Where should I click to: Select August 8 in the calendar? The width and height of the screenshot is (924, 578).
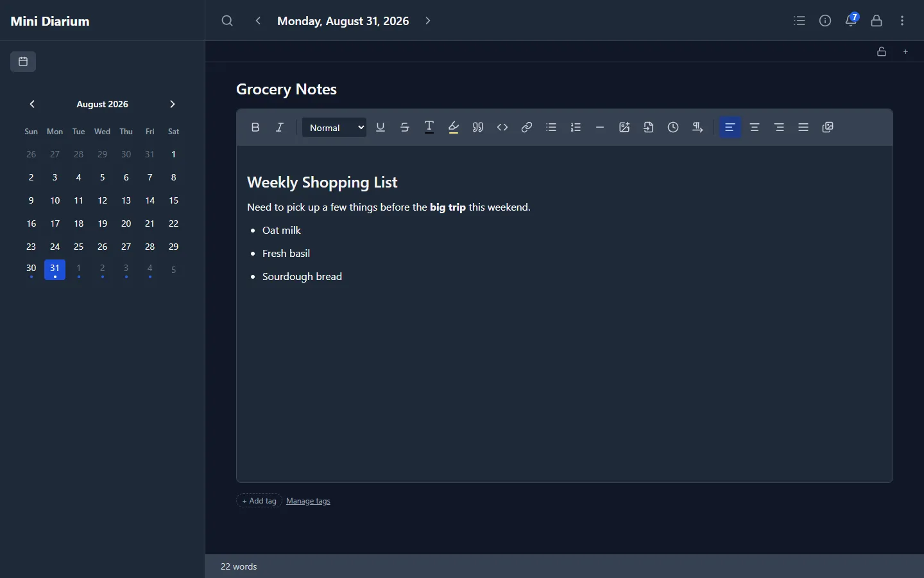point(174,177)
